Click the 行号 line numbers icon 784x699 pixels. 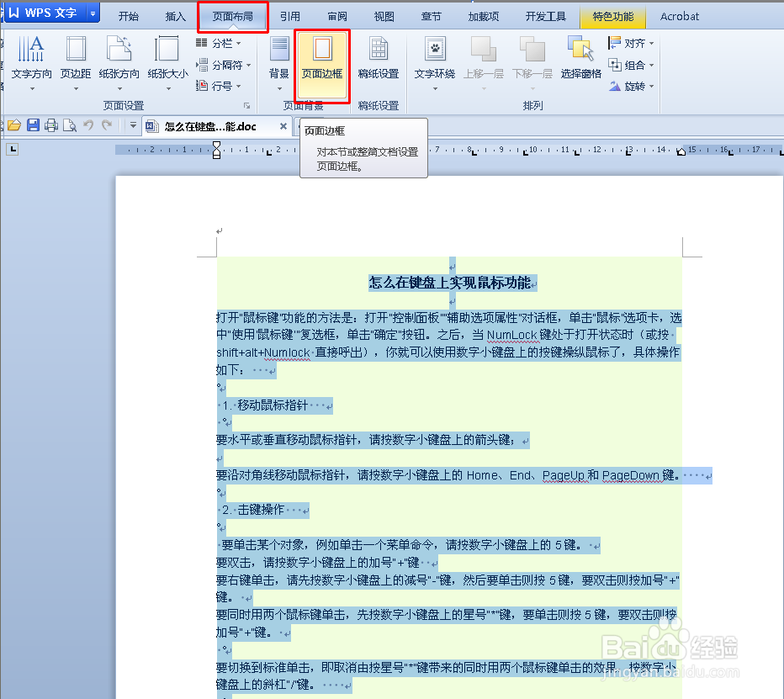click(202, 86)
